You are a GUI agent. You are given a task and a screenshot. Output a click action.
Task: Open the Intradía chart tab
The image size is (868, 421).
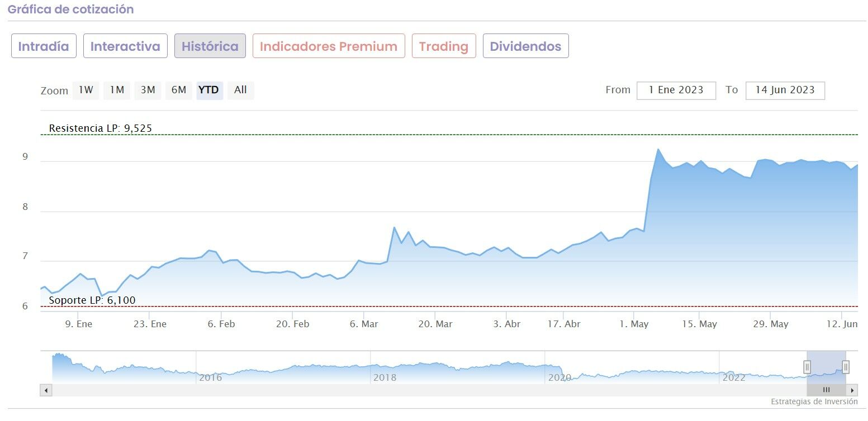(x=44, y=46)
